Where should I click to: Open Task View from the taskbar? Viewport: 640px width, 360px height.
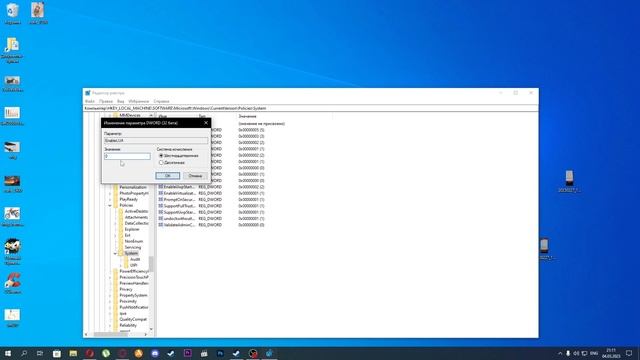point(40,353)
